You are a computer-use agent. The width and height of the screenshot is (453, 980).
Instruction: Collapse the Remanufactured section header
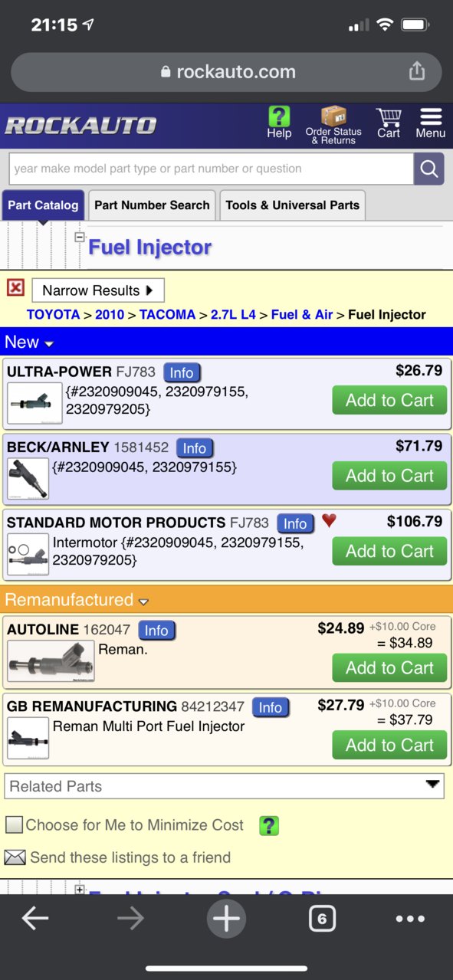77,600
